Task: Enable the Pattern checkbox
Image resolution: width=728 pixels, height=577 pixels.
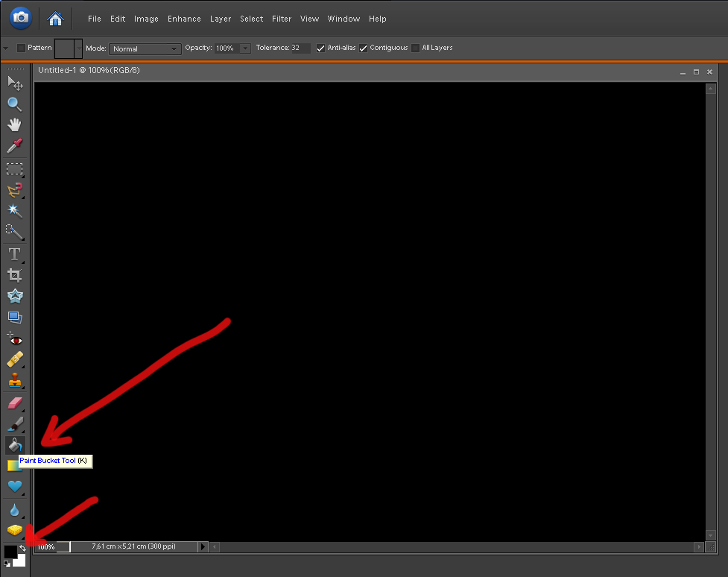Action: tap(22, 48)
